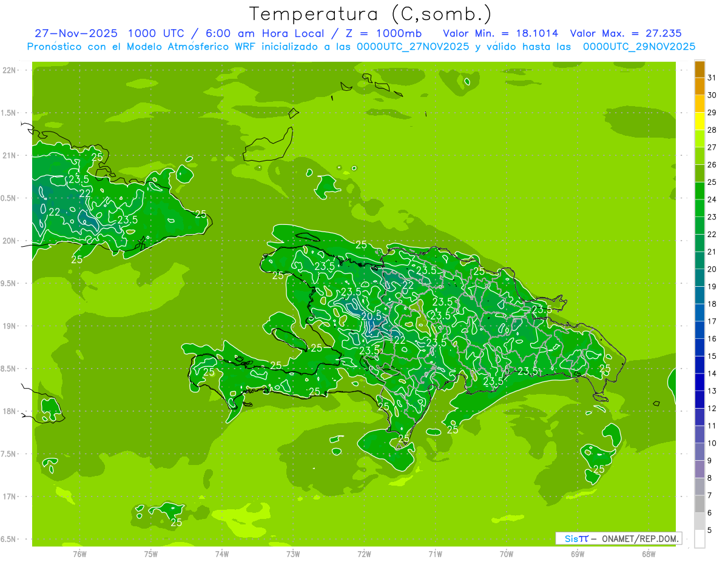Click the 22N latitude axis label
This screenshot has height=562, width=728.
10,70
